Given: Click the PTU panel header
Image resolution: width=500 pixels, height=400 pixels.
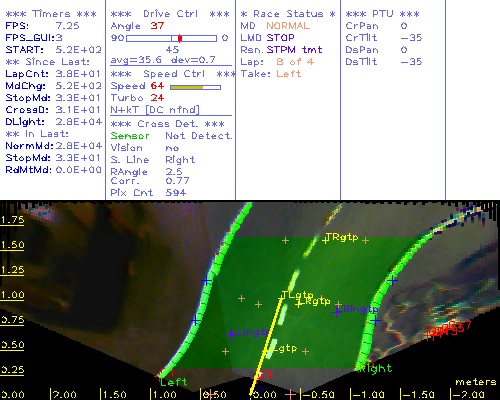Looking at the screenshot, I should (x=382, y=14).
